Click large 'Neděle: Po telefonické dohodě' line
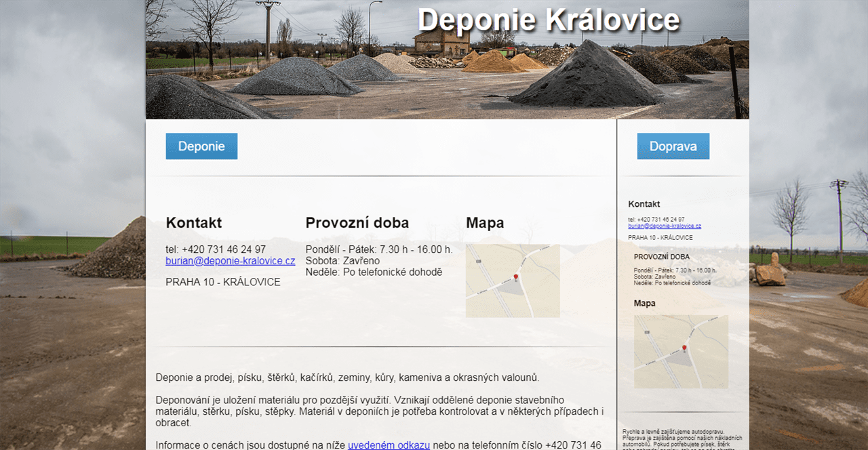The height and width of the screenshot is (450, 868). 374,272
